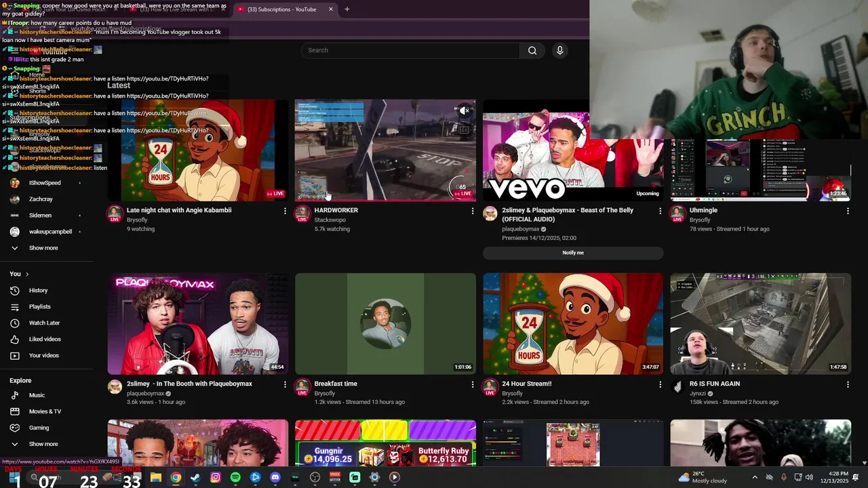Viewport: 868px width, 488px height.
Task: Open options menu for R6 IS FUN AGAIN
Action: click(x=848, y=385)
